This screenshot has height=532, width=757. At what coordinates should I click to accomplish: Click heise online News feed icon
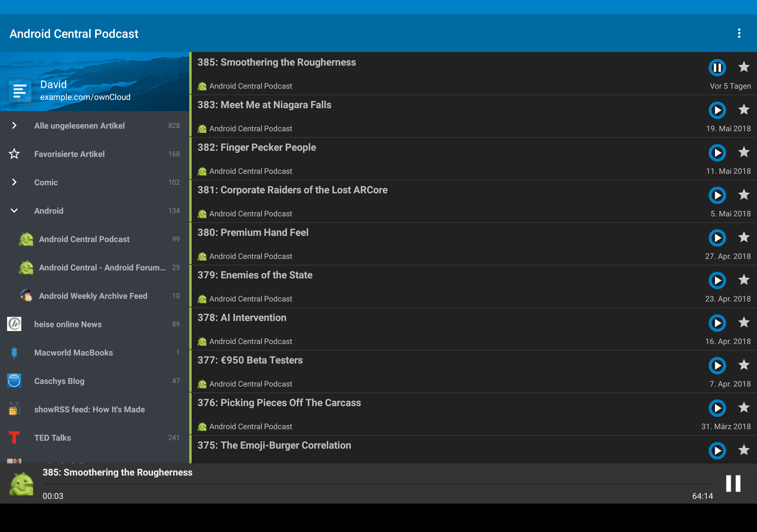coord(14,324)
